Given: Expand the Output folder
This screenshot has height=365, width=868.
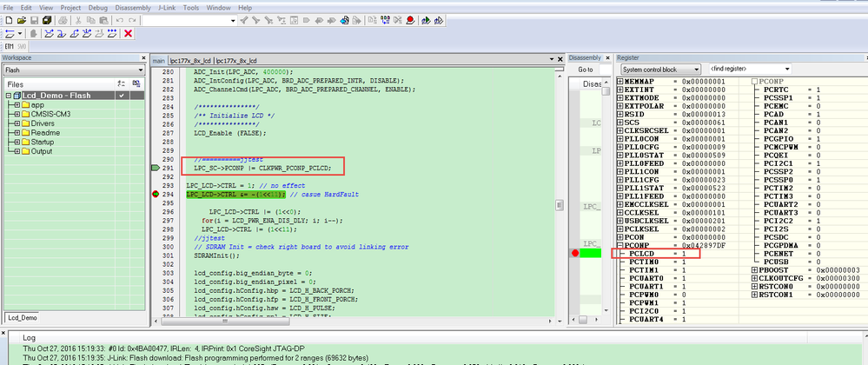Looking at the screenshot, I should click(17, 151).
